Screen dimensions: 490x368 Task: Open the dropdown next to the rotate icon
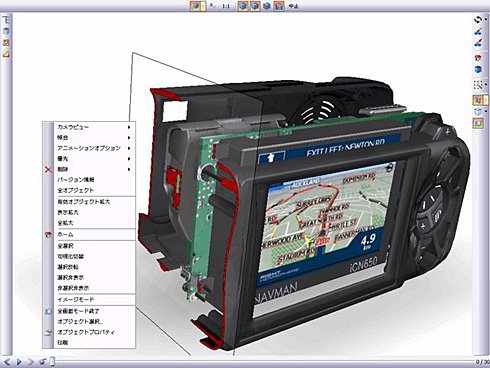tap(485, 20)
